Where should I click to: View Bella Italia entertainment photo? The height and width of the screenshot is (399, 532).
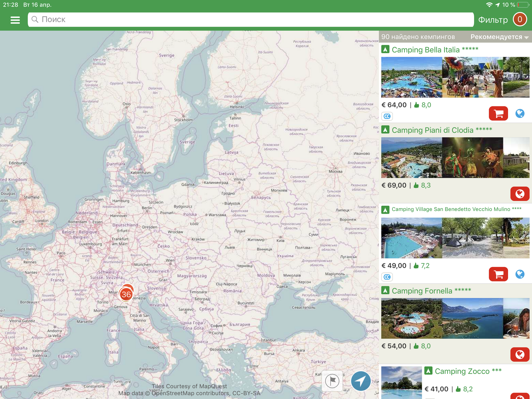473,77
